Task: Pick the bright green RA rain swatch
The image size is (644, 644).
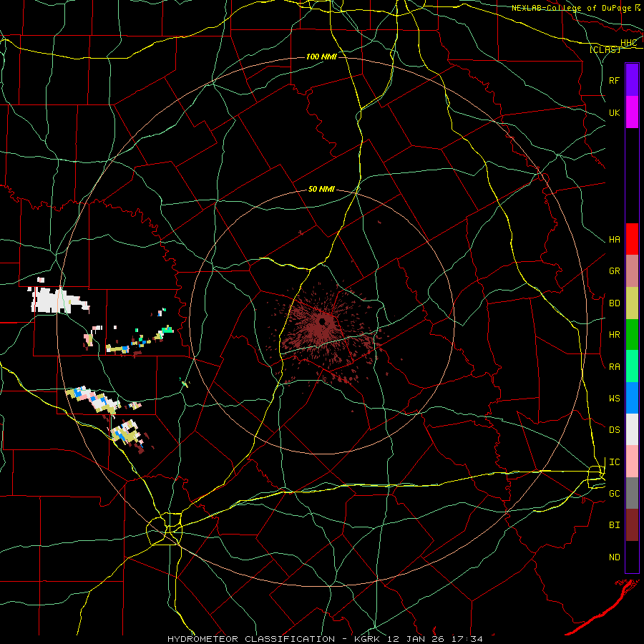Action: [x=632, y=366]
